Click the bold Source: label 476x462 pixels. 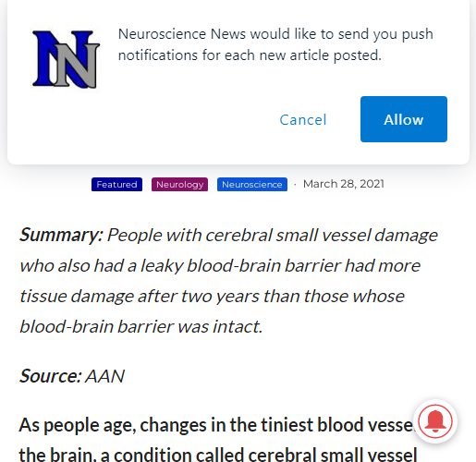click(51, 376)
